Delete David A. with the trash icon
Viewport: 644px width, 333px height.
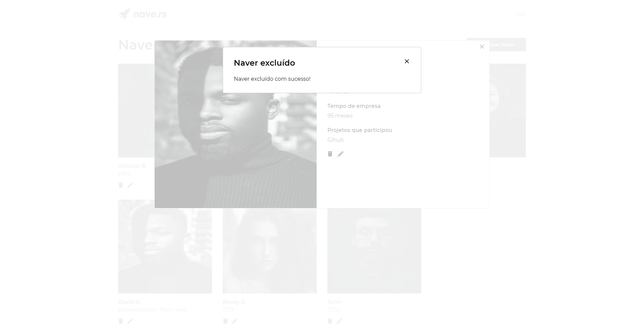click(x=121, y=321)
